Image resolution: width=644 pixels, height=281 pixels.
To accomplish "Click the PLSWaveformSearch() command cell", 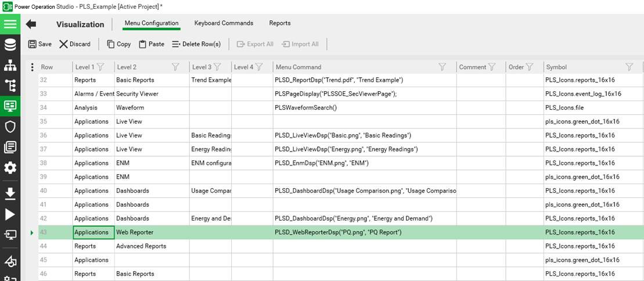I will pos(365,107).
